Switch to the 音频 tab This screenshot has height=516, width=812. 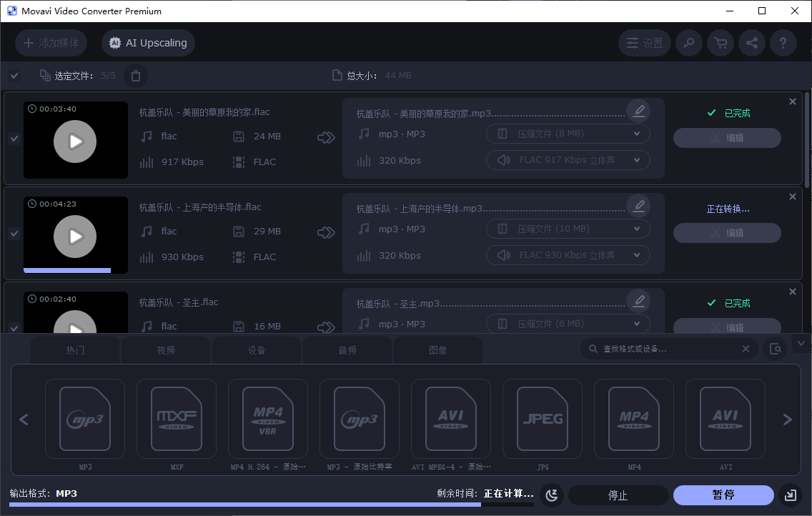[x=347, y=349]
